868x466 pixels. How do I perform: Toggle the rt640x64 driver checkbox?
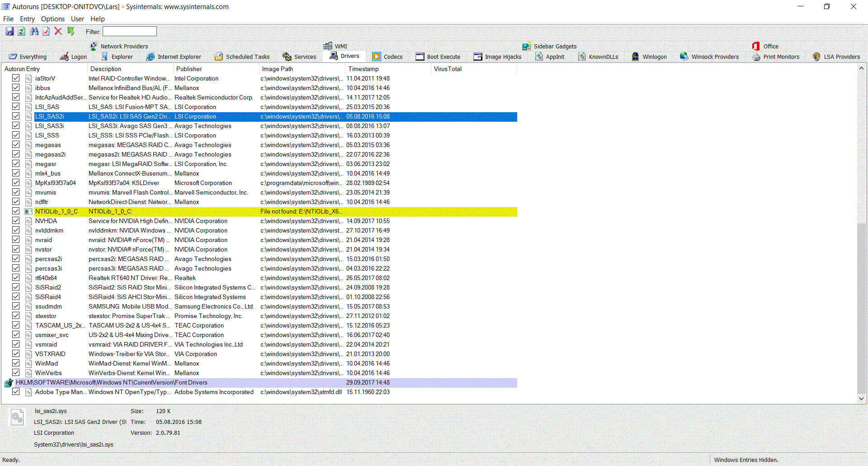16,277
